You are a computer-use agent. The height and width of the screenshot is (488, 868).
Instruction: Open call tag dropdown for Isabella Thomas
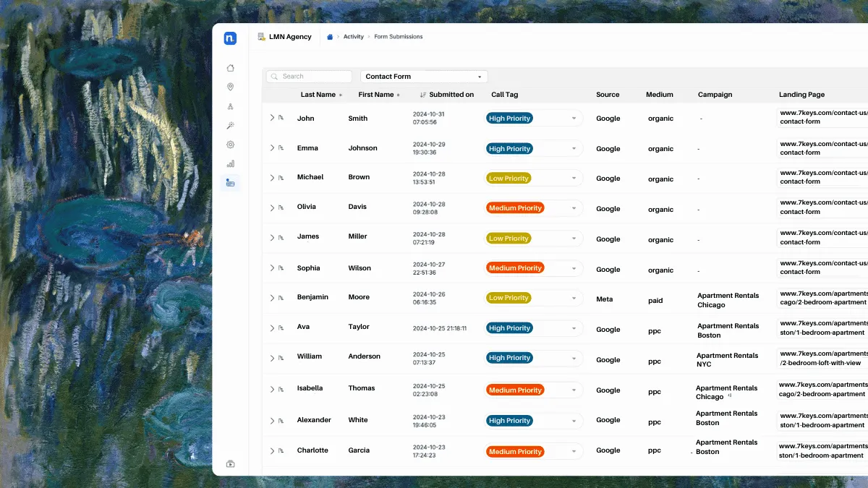pos(534,390)
